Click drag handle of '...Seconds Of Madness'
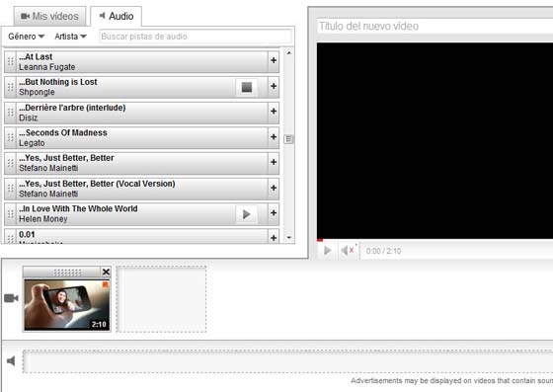Viewport: 553px width, 392px height. (11, 138)
